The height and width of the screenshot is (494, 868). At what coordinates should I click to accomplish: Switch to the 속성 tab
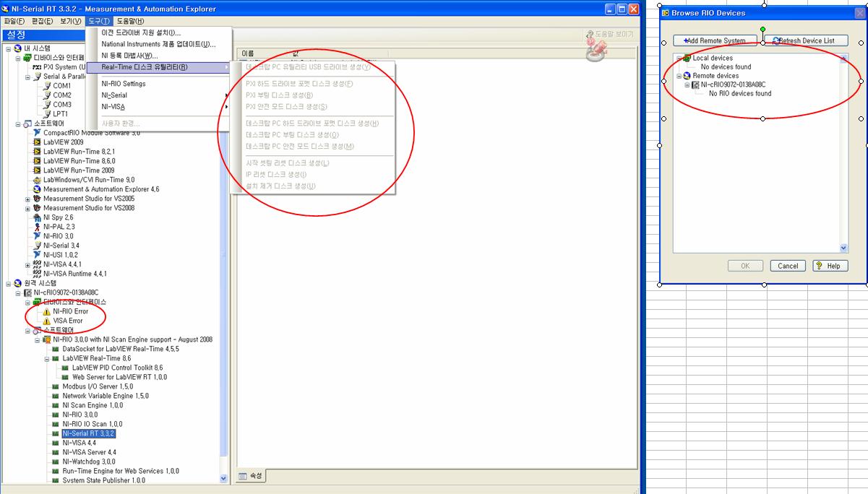[251, 476]
